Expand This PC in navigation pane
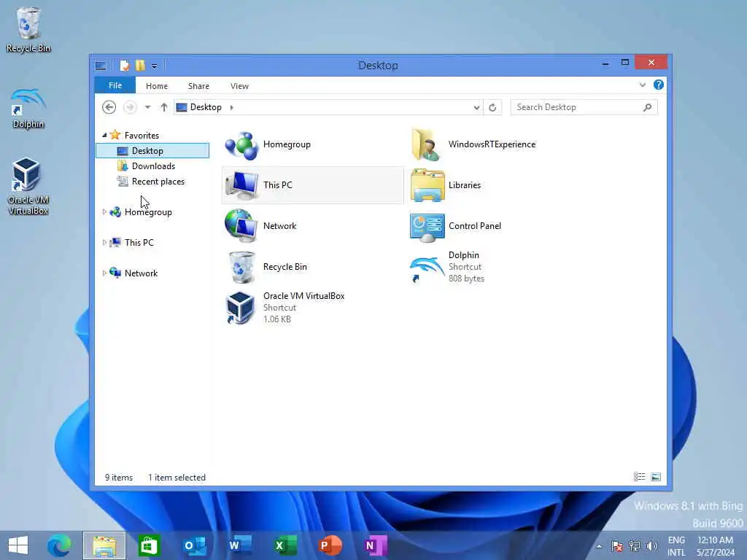Image resolution: width=747 pixels, height=560 pixels. [x=104, y=242]
